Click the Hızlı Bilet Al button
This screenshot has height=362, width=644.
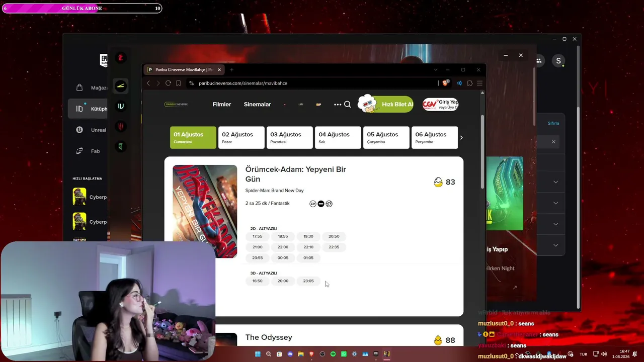tap(386, 104)
